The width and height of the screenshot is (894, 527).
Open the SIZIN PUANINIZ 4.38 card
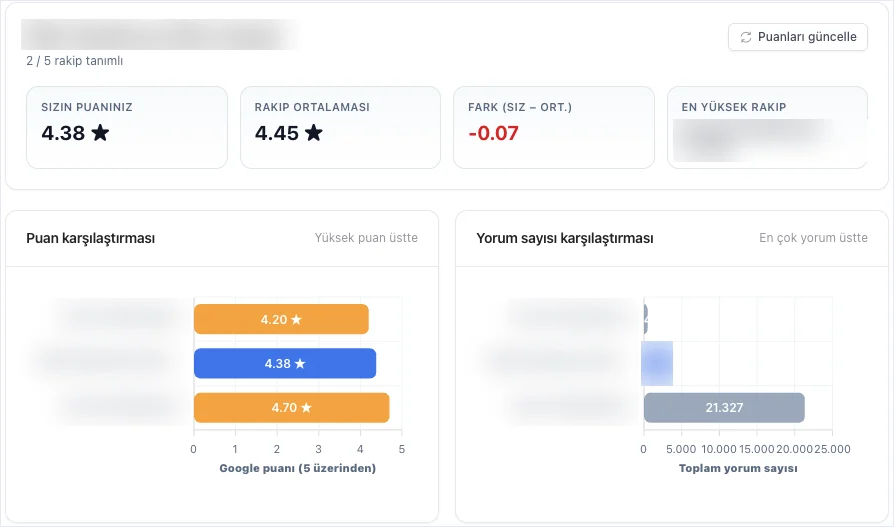(x=127, y=128)
